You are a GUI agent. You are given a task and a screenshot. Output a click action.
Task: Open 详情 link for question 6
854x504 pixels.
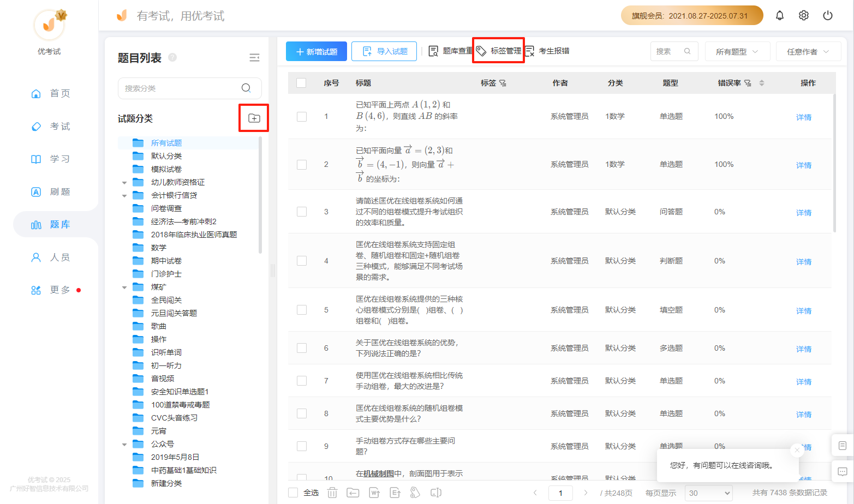(804, 349)
